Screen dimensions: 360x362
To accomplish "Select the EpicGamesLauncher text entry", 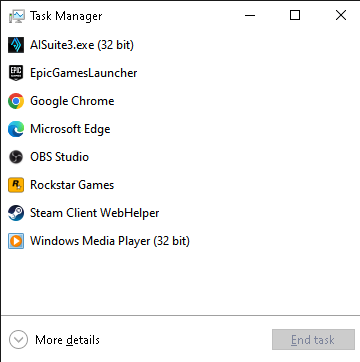I will pyautogui.click(x=84, y=73).
